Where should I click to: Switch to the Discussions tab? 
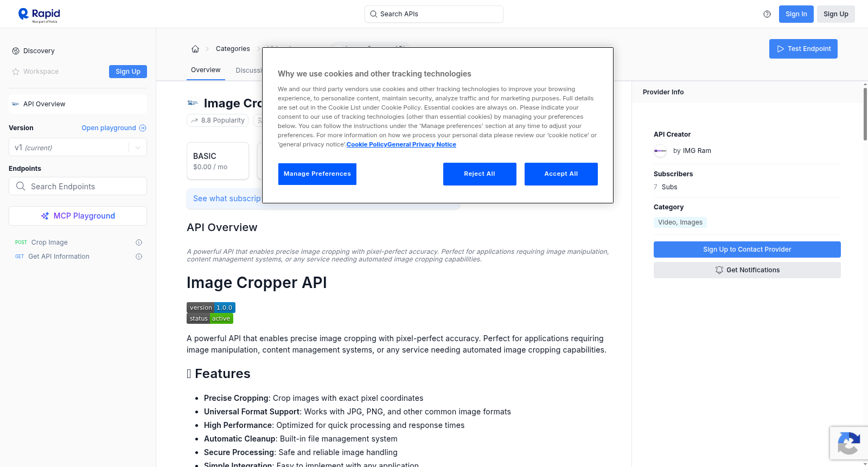pyautogui.click(x=248, y=71)
